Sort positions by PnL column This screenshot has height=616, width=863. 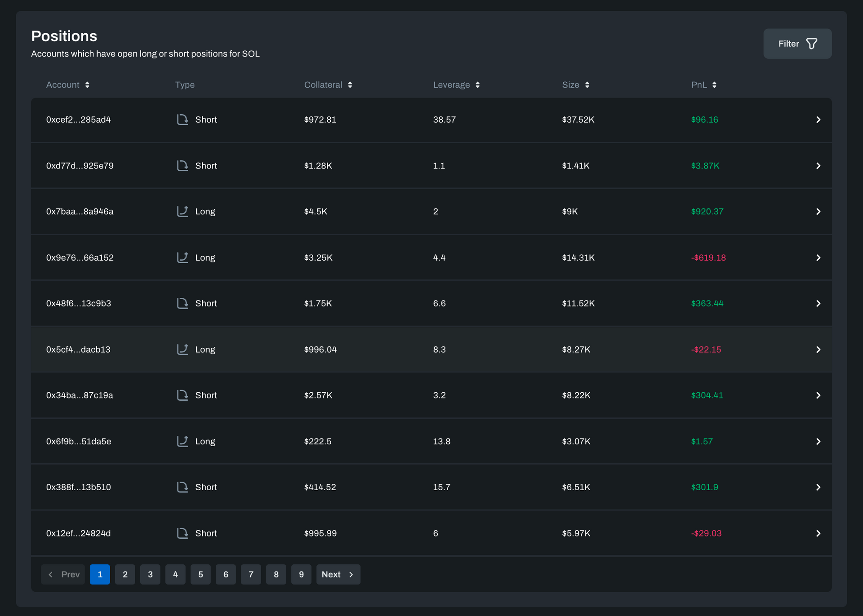(x=714, y=85)
